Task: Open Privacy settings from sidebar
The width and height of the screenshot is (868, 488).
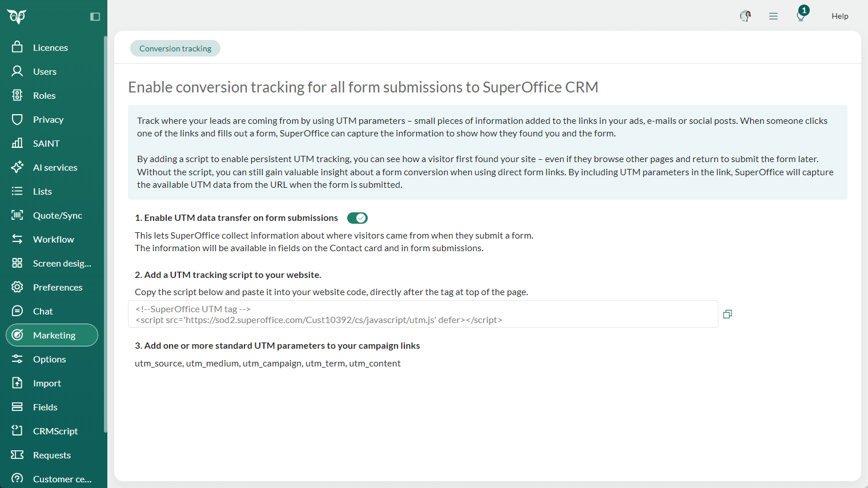Action: pos(47,119)
